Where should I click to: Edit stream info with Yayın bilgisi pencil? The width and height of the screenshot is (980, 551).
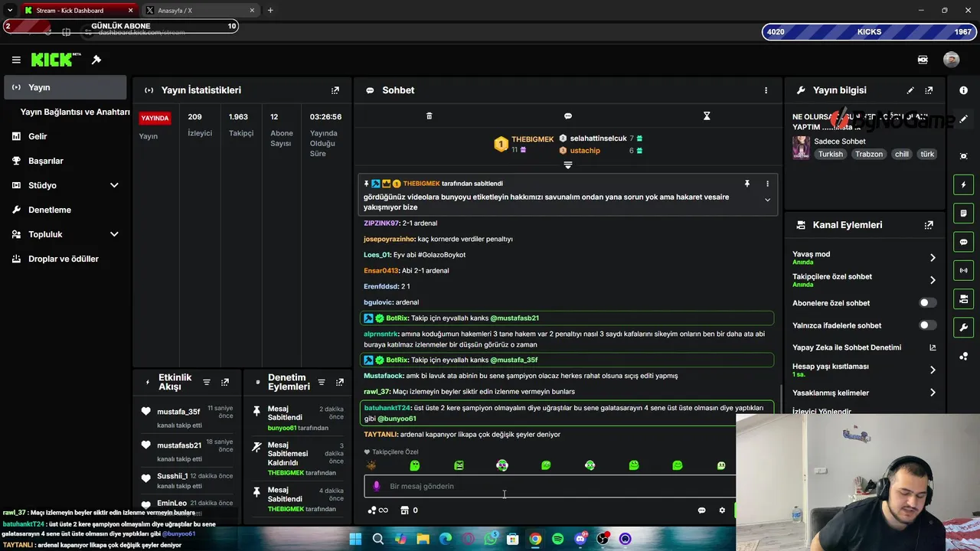pyautogui.click(x=910, y=90)
